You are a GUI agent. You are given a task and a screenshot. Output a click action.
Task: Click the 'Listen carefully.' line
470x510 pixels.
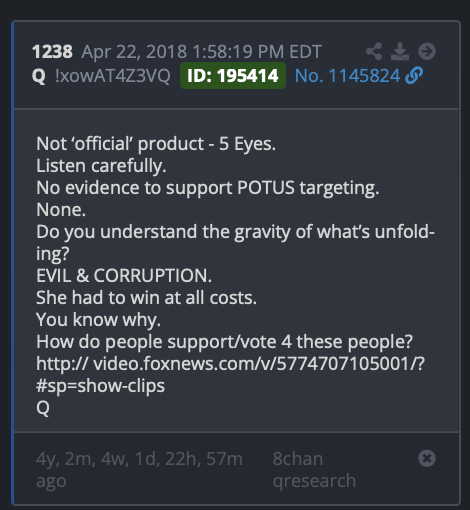101,166
